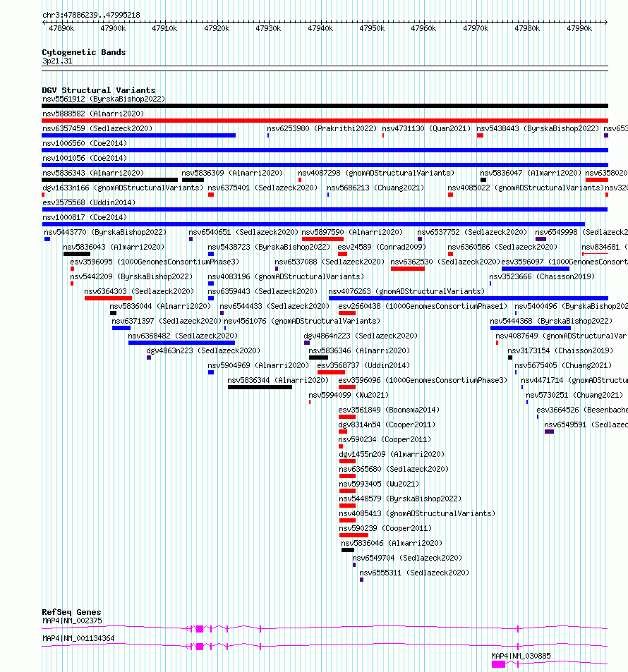Click the nsv5836309 black variant bar
The height and width of the screenshot is (672, 628).
193,180
